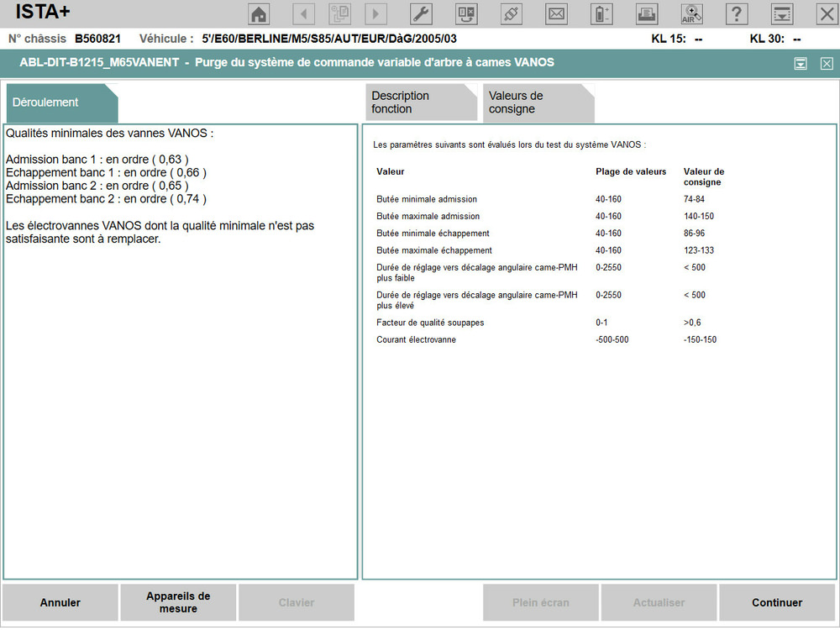Click the KL 15 status indicator
Image resolution: width=840 pixels, height=630 pixels.
(x=677, y=39)
